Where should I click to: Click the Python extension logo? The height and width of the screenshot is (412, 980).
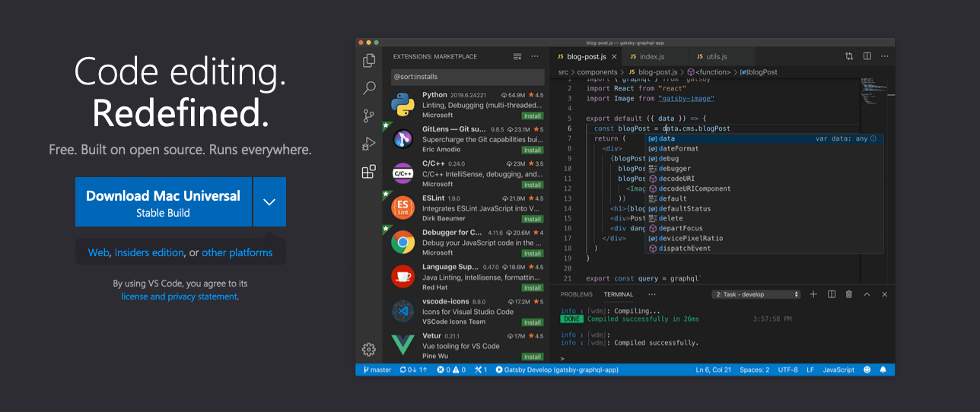(402, 105)
